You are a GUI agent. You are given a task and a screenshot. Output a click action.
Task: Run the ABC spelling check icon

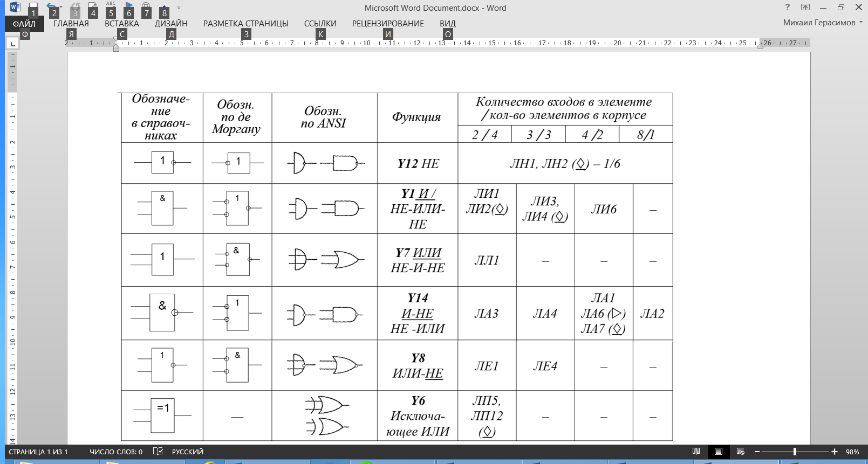click(111, 8)
